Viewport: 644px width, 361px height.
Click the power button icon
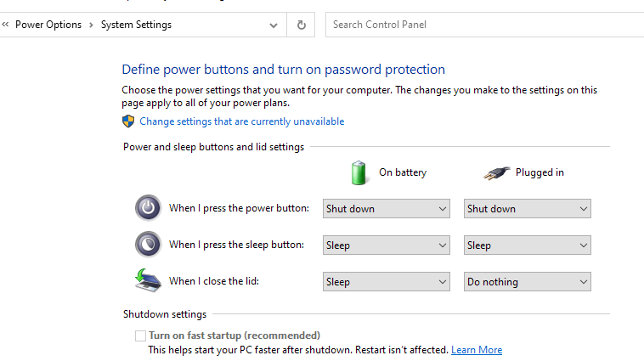tap(148, 207)
